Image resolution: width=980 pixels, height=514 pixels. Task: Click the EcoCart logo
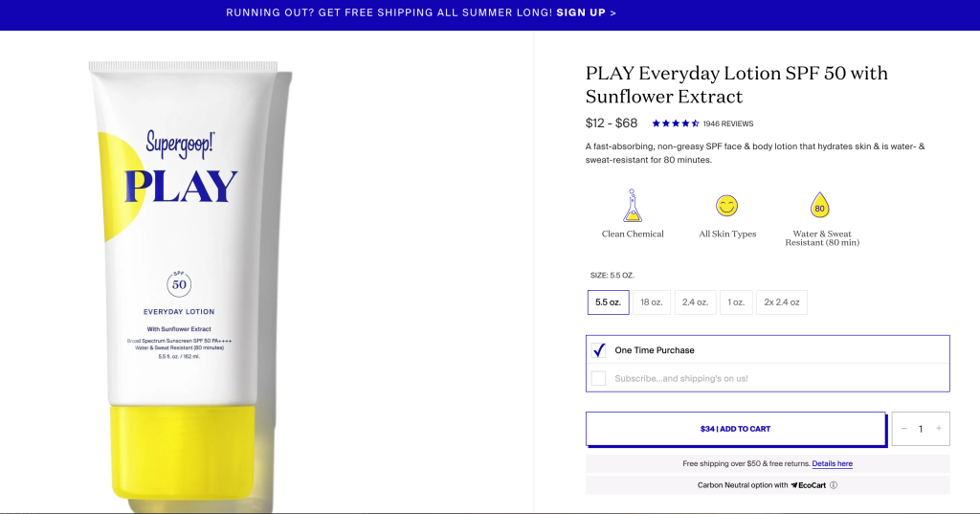click(808, 485)
